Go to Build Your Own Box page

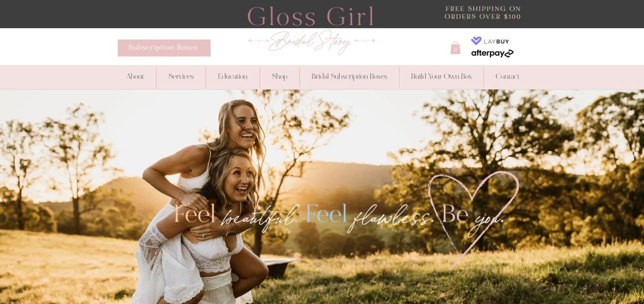pyautogui.click(x=441, y=77)
